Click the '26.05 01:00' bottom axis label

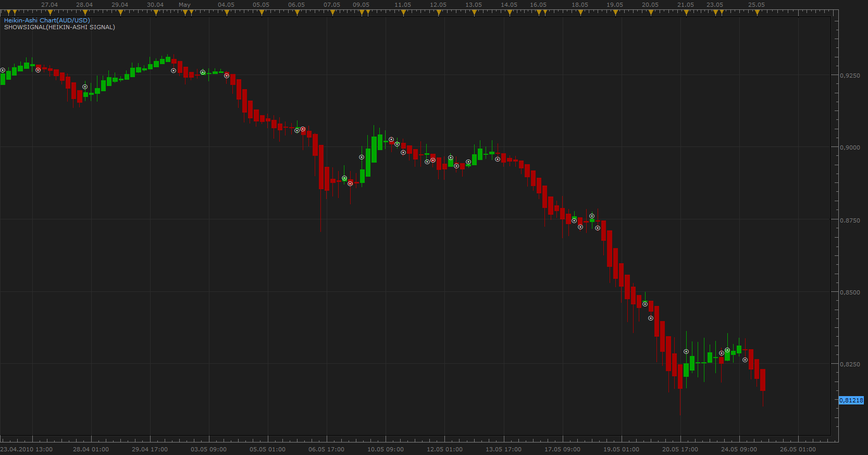(x=798, y=449)
